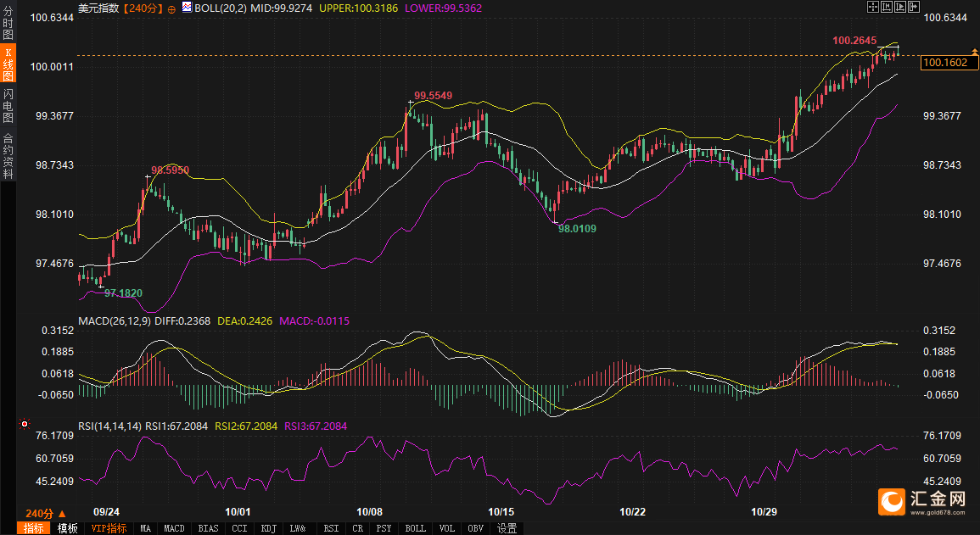
Task: Open the 闪电图 view in left sidebar
Action: coord(8,105)
